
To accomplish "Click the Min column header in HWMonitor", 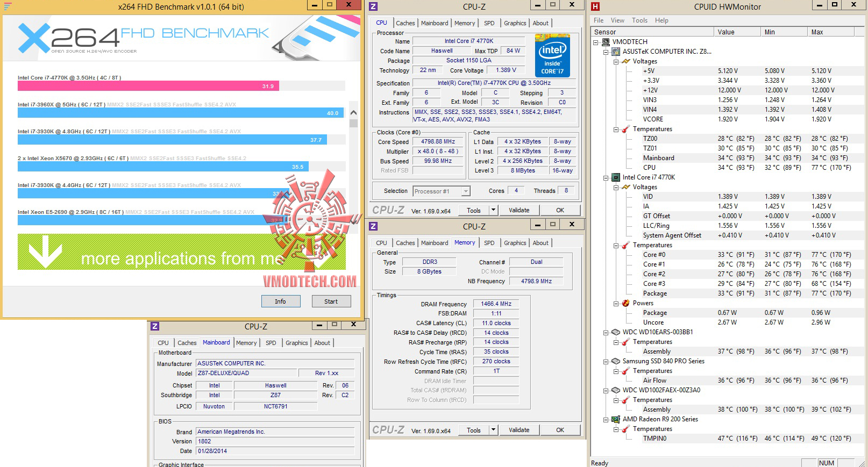I will point(784,32).
